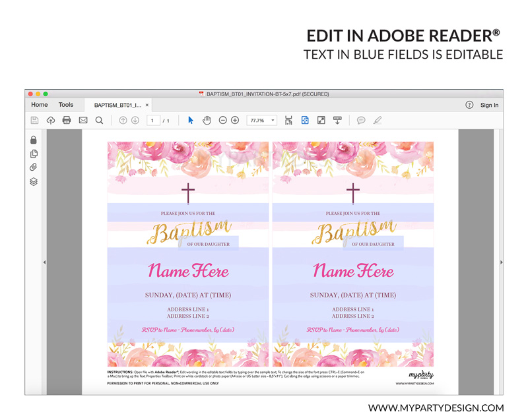Zoom in with the plus icon
This screenshot has height=420, width=528.
(x=235, y=121)
